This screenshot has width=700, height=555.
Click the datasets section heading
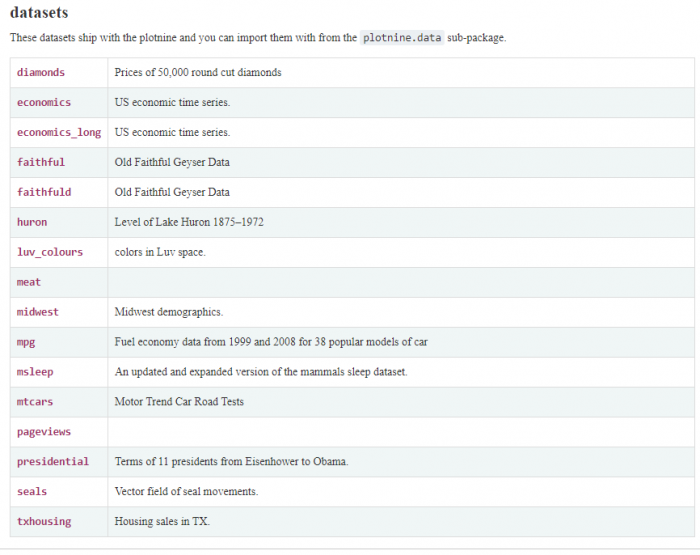click(39, 13)
